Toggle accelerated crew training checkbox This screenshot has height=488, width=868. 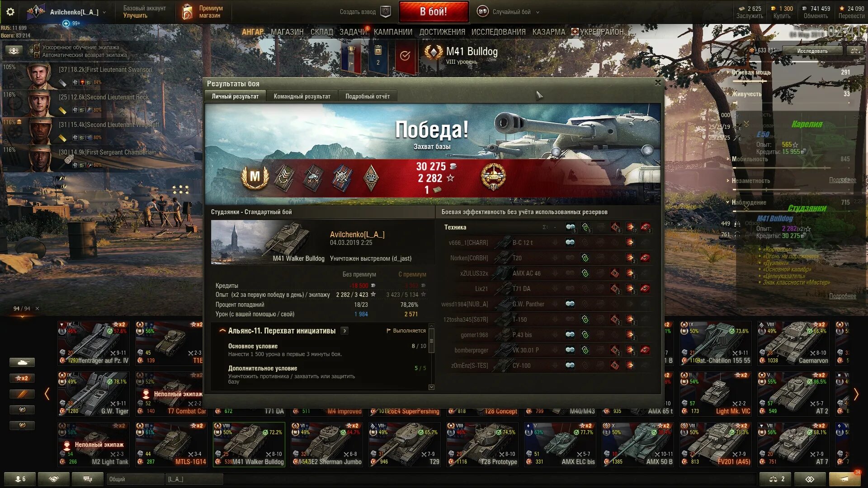click(x=37, y=47)
